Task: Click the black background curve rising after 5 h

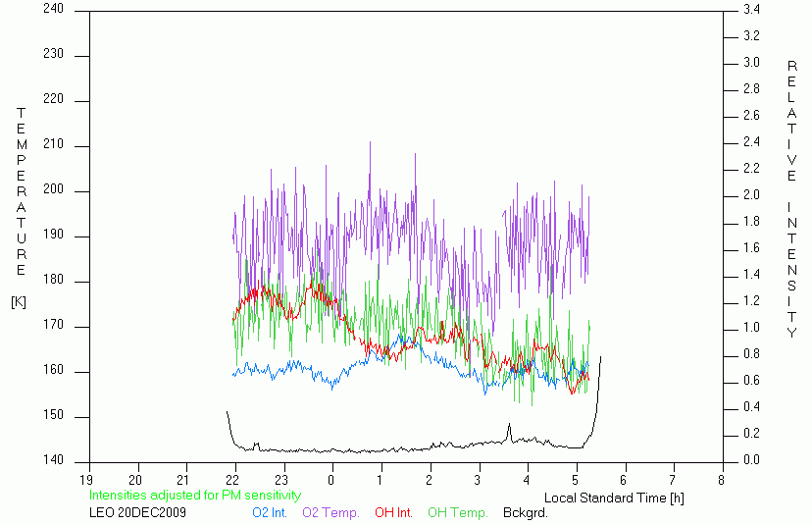Action: pos(594,401)
